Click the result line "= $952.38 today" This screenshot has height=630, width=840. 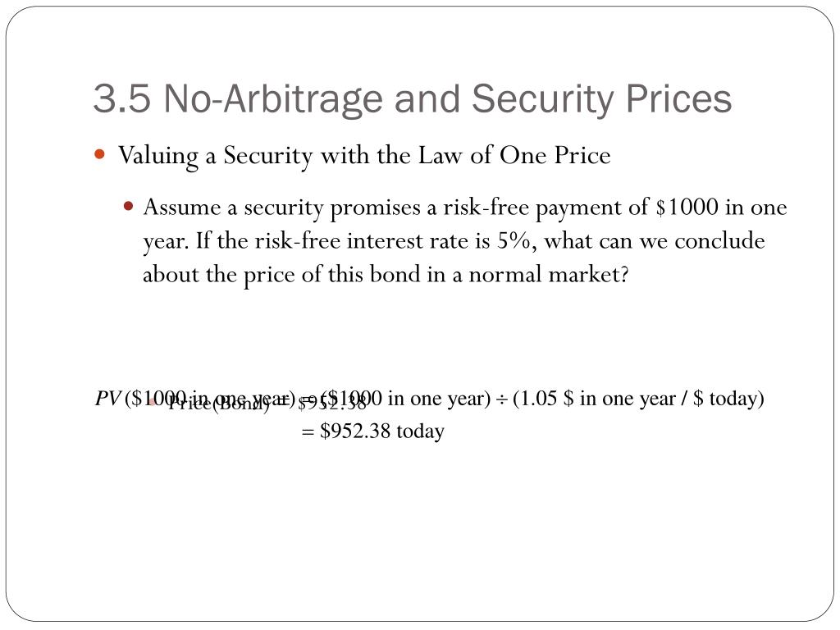pyautogui.click(x=373, y=431)
